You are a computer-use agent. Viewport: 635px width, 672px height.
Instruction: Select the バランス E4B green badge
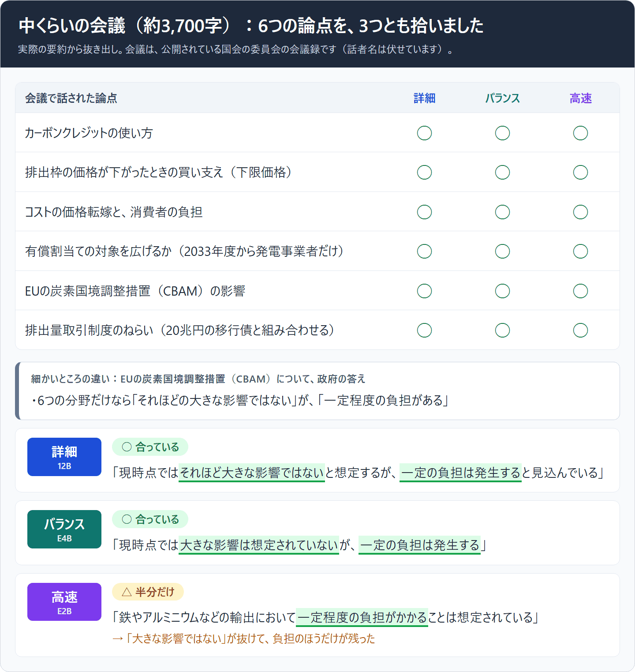64,529
